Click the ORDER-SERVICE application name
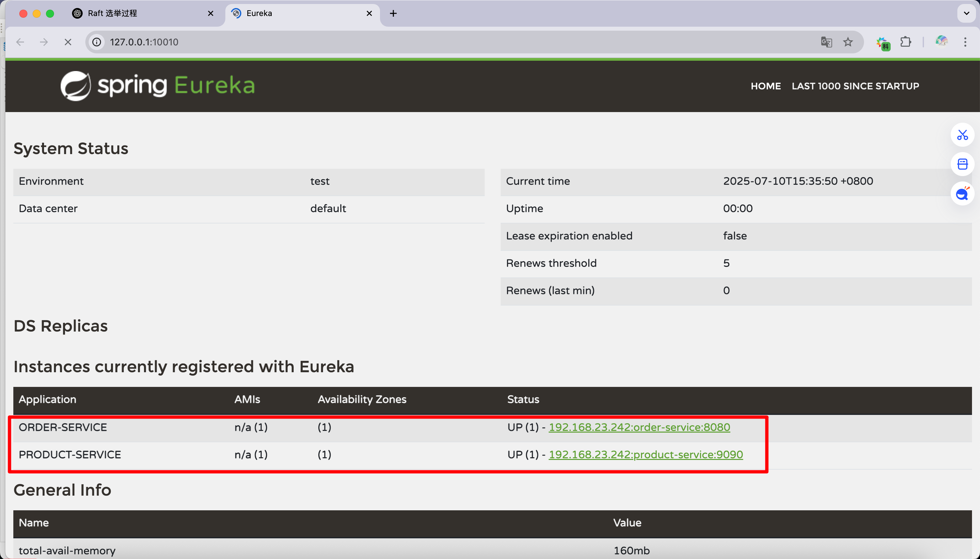980x559 pixels. [x=63, y=427]
